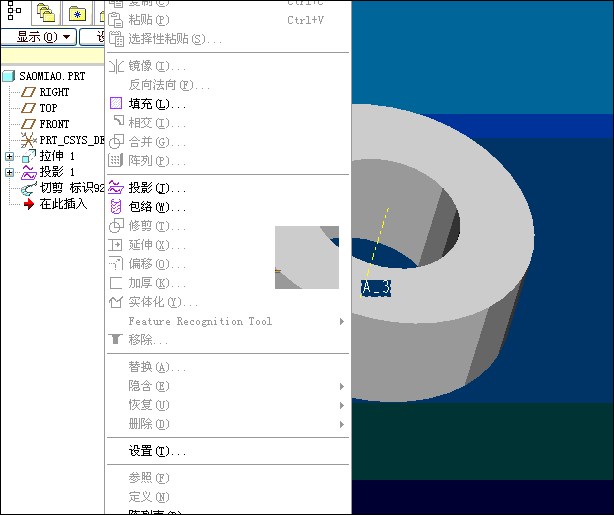Choose 实体化(Y) solidify menu item

tap(228, 302)
